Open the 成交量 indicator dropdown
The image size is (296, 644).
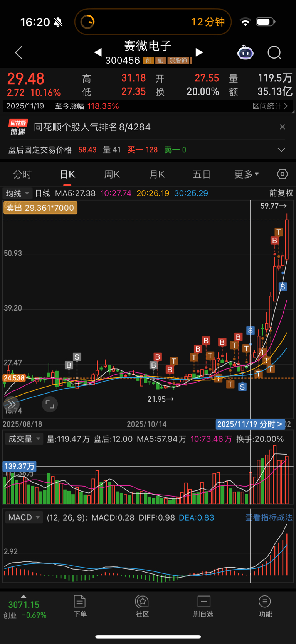24,439
